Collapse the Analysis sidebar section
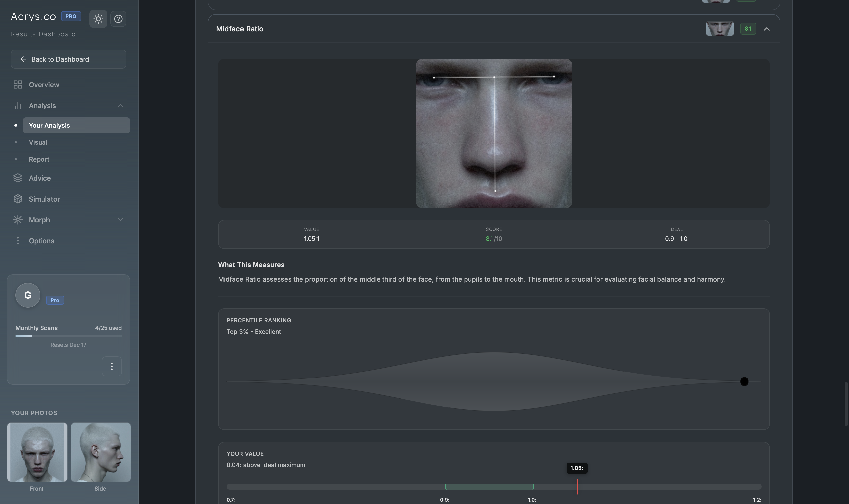 click(120, 106)
